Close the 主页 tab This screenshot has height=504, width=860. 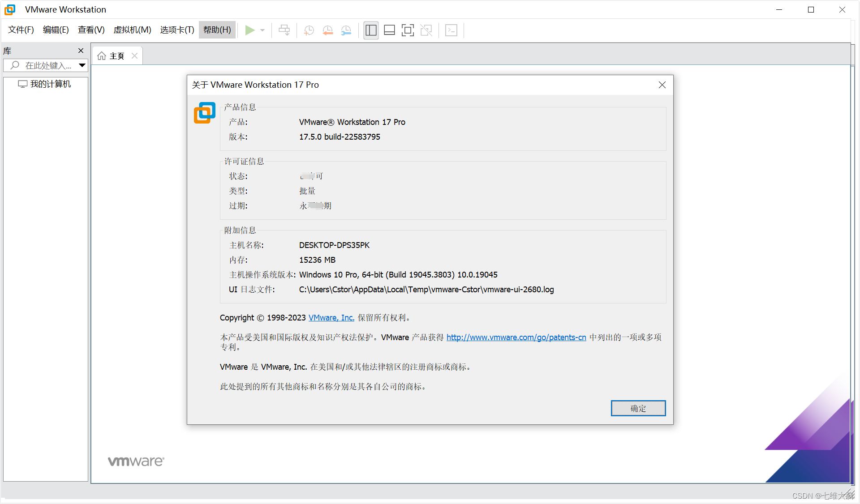pyautogui.click(x=134, y=56)
